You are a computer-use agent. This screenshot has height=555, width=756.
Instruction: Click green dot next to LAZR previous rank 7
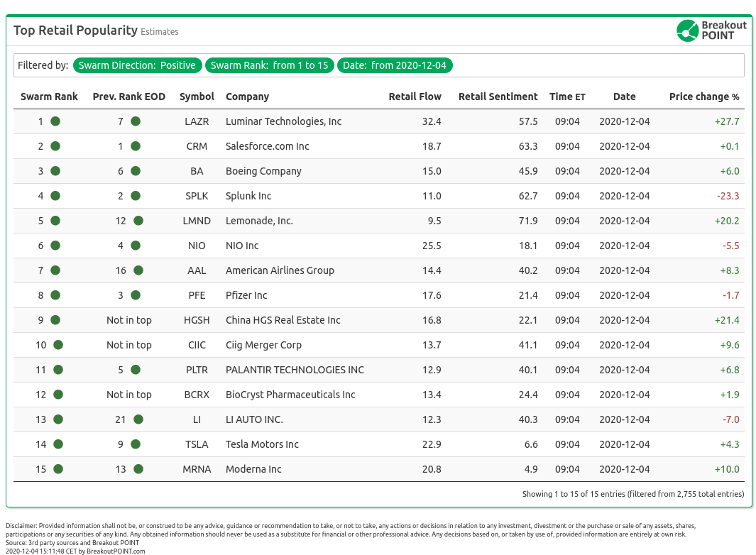click(136, 121)
